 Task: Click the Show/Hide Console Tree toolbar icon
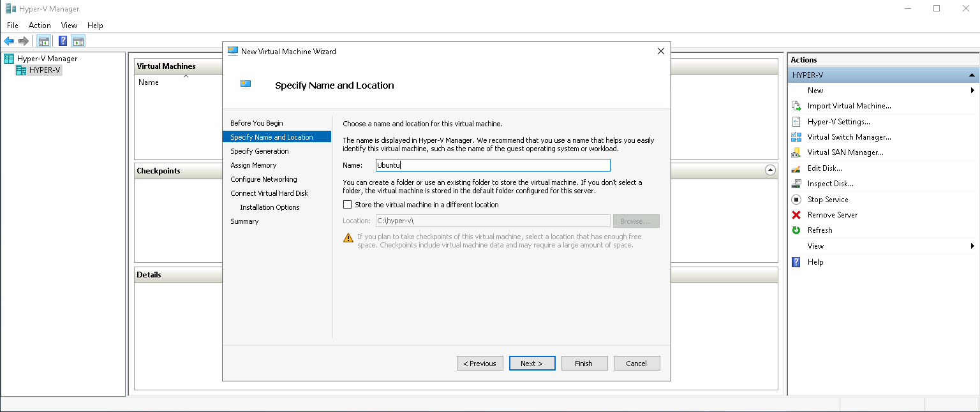(x=43, y=41)
